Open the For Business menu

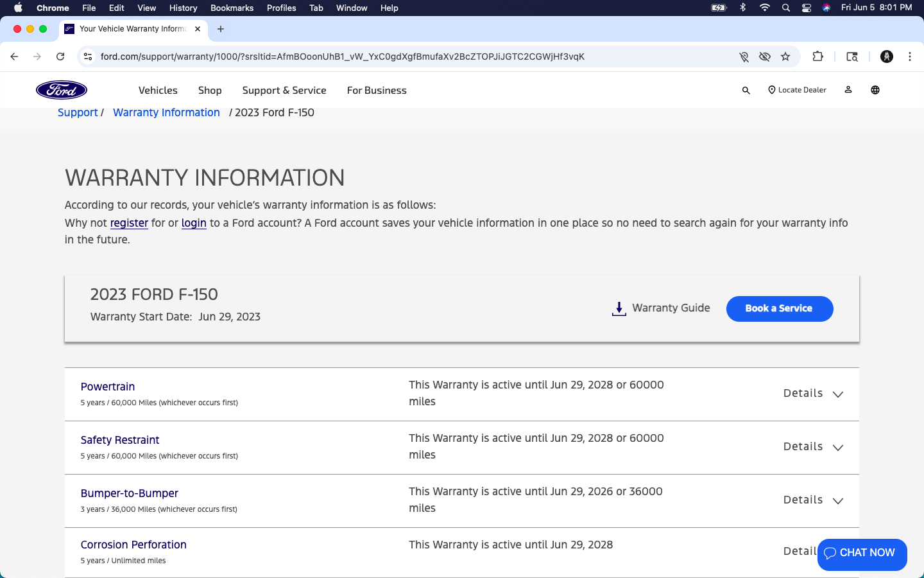(x=377, y=91)
